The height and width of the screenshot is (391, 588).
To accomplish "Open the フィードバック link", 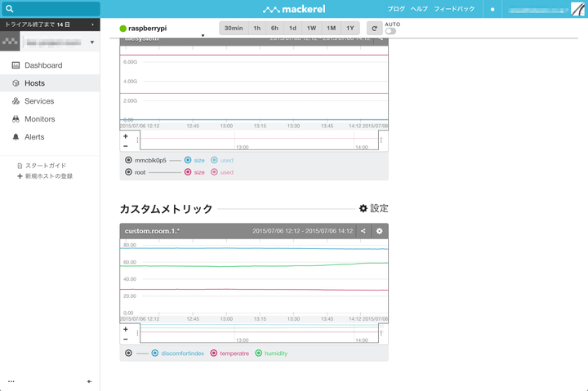I will point(454,9).
